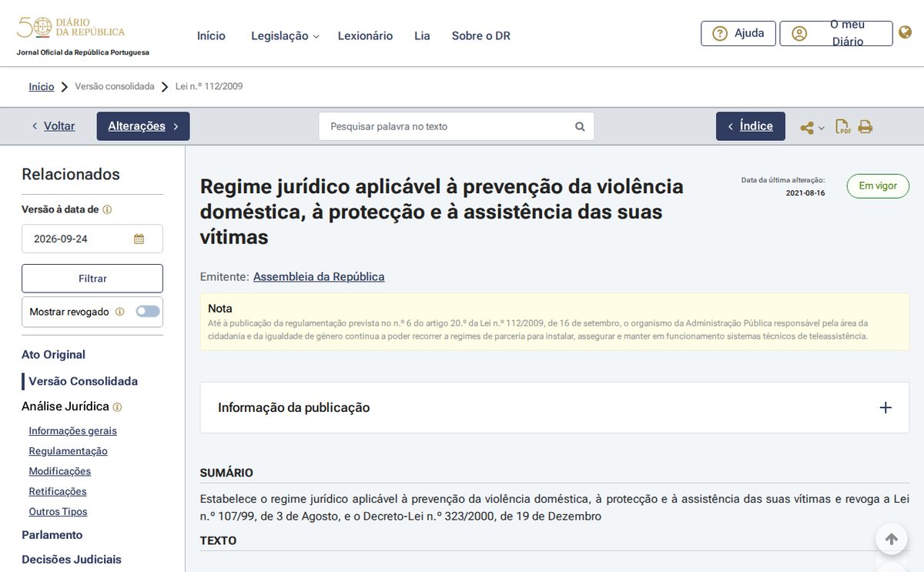
Task: Click the search magnifier icon
Action: coord(580,126)
